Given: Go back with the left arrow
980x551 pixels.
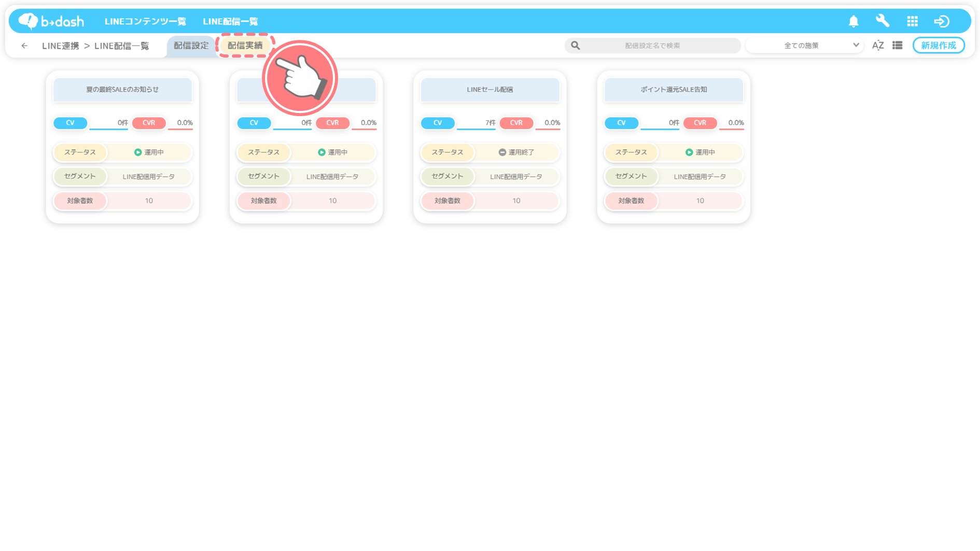Looking at the screenshot, I should coord(24,46).
